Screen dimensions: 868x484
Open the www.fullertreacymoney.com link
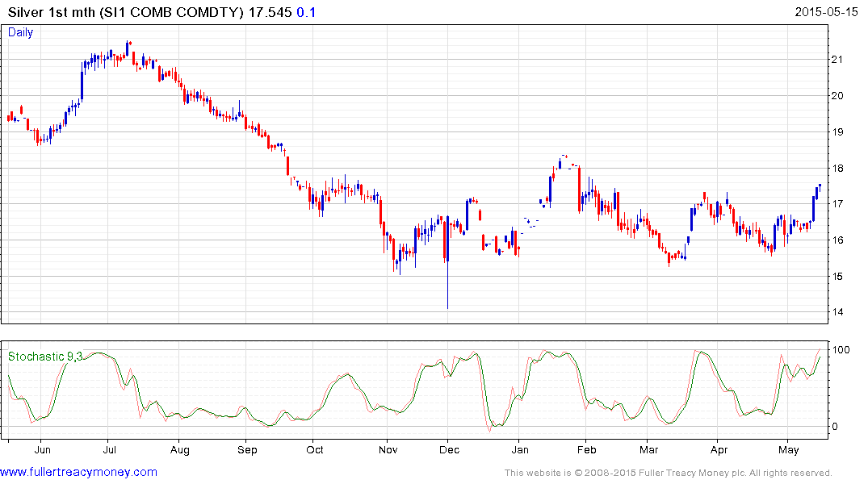pyautogui.click(x=78, y=472)
